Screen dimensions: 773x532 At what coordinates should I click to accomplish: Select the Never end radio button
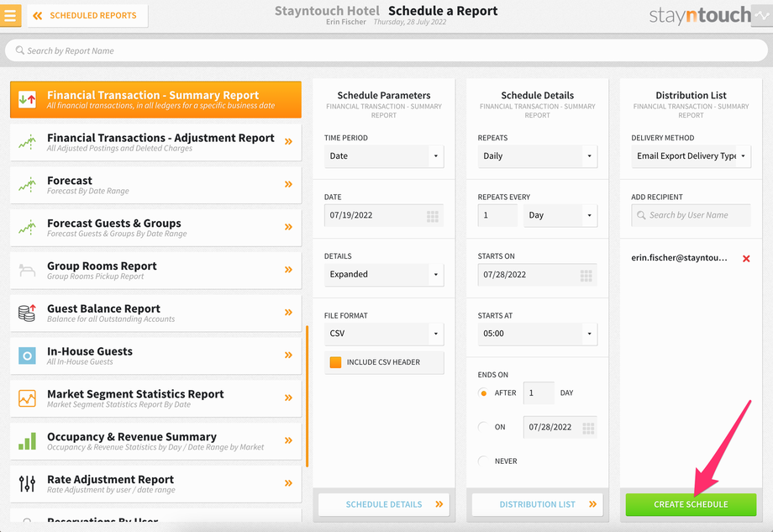(483, 461)
